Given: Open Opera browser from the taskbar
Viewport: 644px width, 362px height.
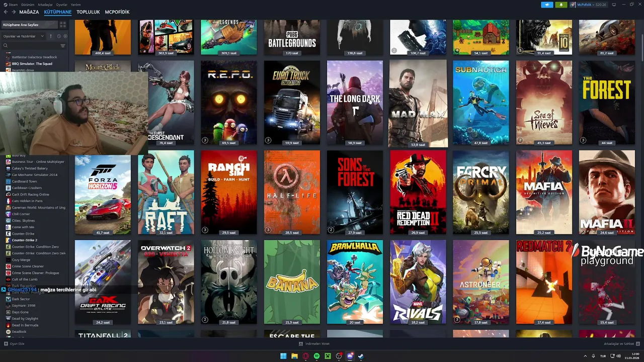Looking at the screenshot, I should coord(305,356).
